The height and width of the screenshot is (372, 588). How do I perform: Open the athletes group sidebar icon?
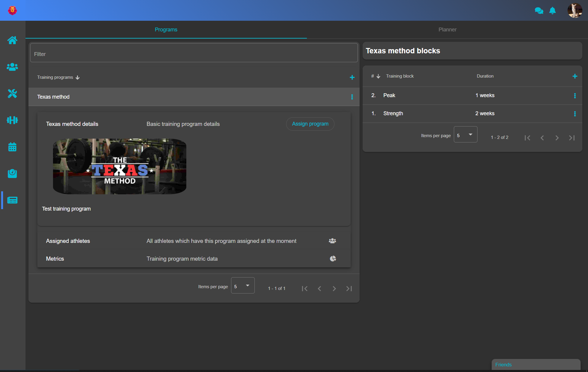pos(12,67)
